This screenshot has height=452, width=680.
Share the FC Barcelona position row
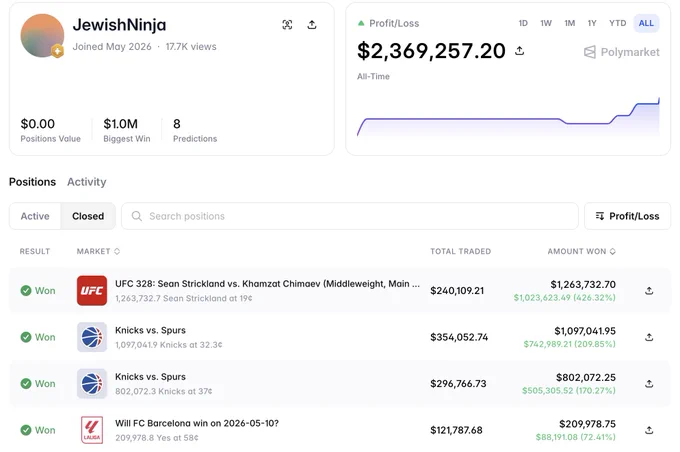pyautogui.click(x=649, y=430)
